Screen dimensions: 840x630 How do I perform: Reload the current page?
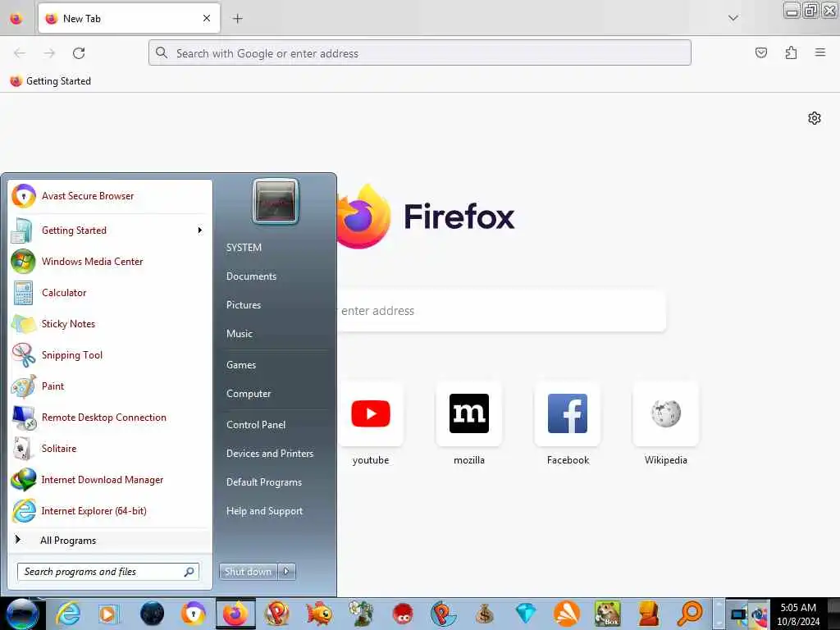coord(79,53)
